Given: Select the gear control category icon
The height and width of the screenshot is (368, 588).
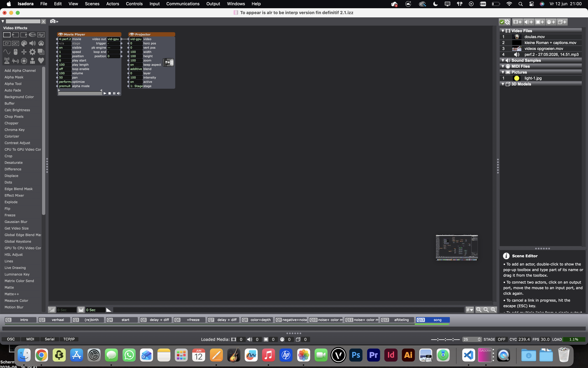Looking at the screenshot, I should [32, 52].
